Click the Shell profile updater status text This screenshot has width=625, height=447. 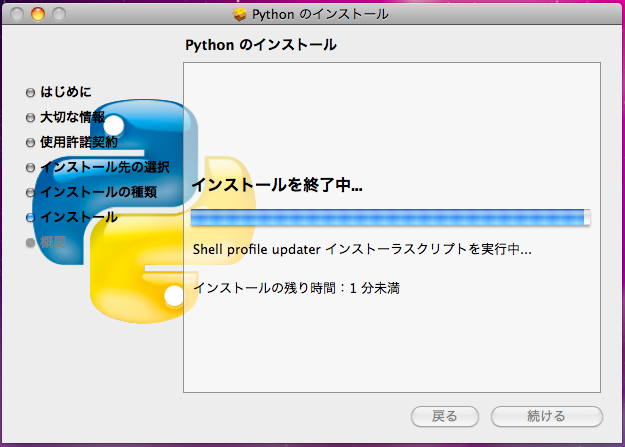[x=362, y=250]
